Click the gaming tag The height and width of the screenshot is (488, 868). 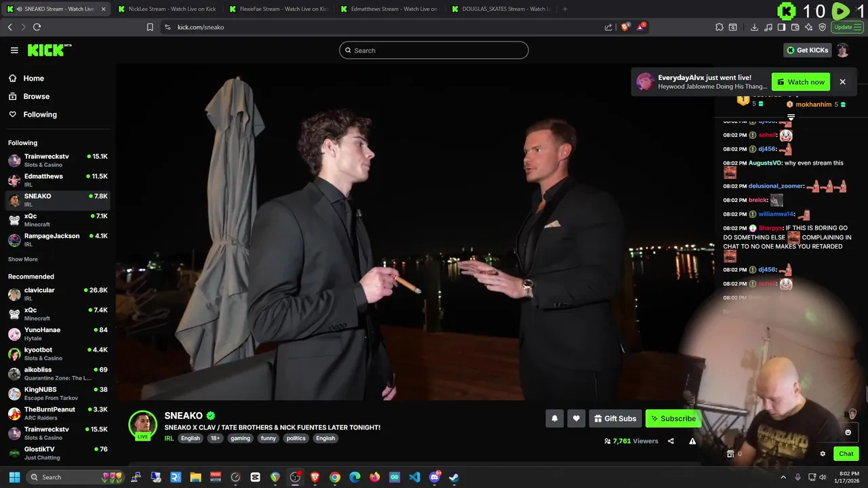240,438
